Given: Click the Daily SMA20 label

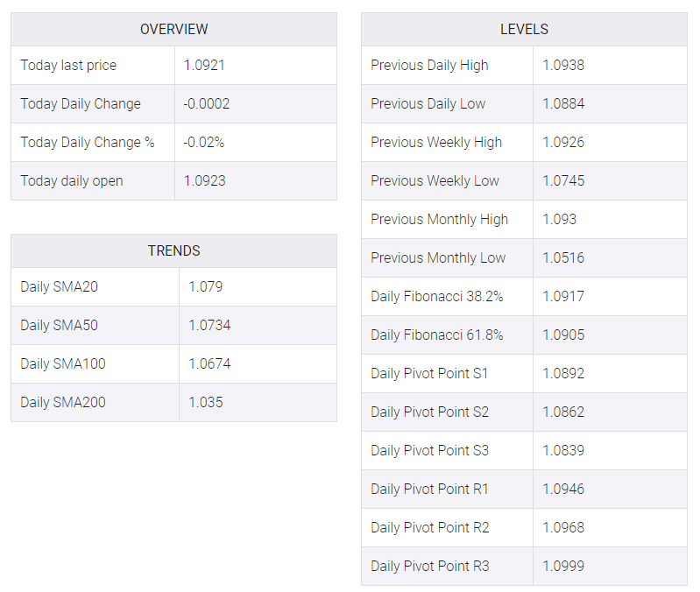Looking at the screenshot, I should coord(59,286).
